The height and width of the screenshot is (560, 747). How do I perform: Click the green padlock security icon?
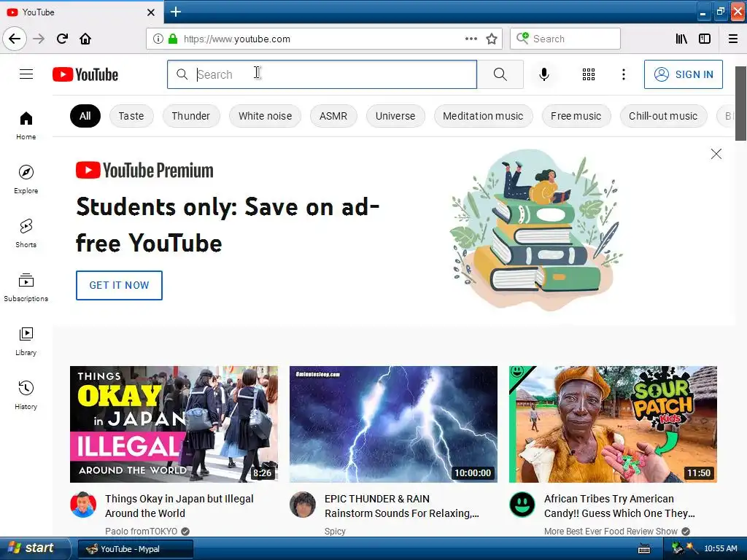point(173,39)
